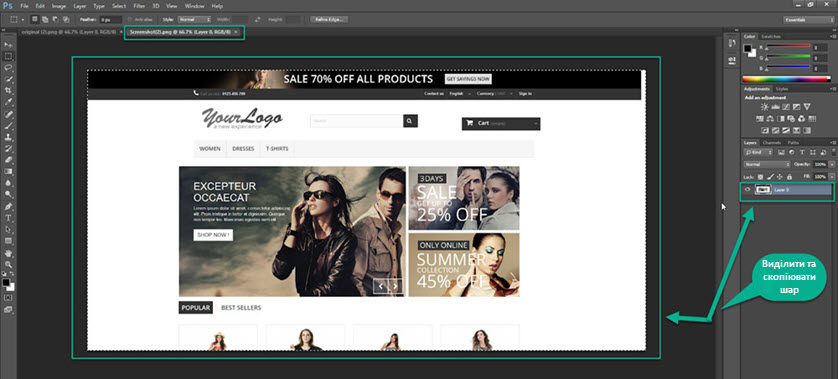Switch to the Swatches tab

[x=771, y=36]
